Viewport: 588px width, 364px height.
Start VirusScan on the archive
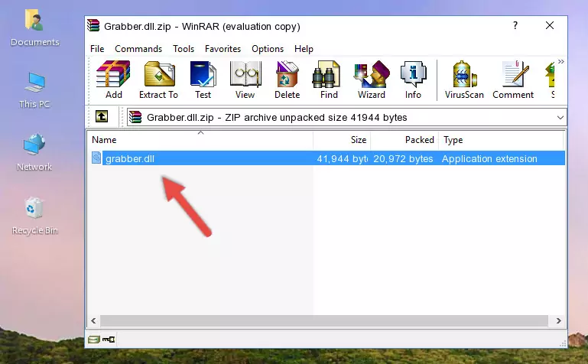coord(464,80)
